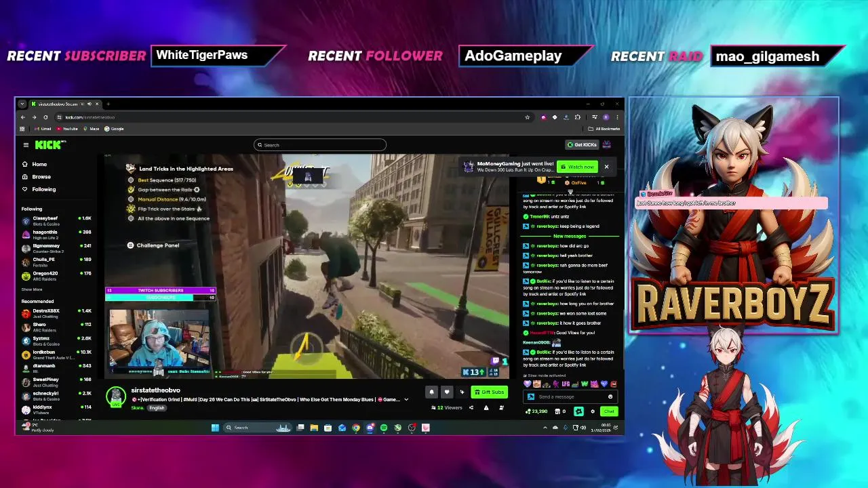The image size is (868, 488).
Task: Open the YouTube bookmark
Action: 66,129
